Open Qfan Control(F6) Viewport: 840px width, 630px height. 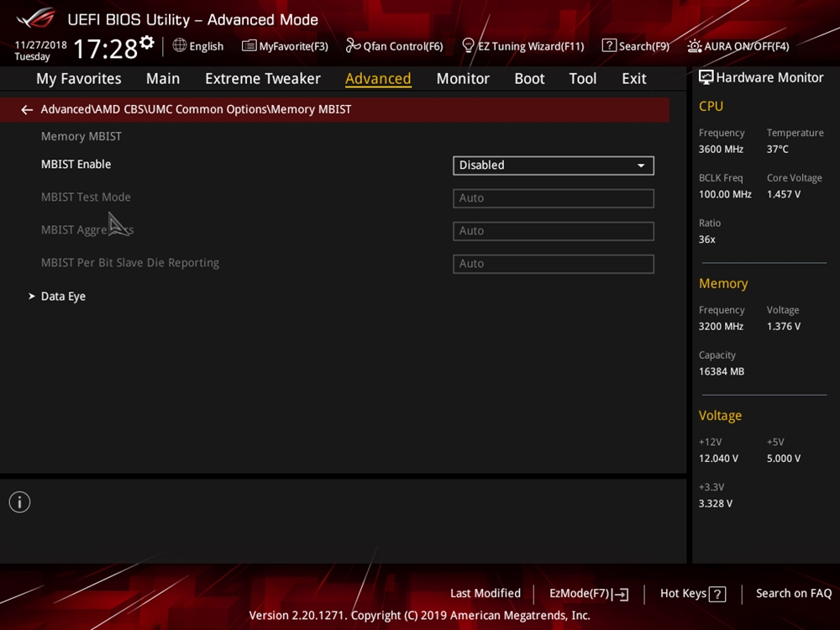click(x=395, y=46)
